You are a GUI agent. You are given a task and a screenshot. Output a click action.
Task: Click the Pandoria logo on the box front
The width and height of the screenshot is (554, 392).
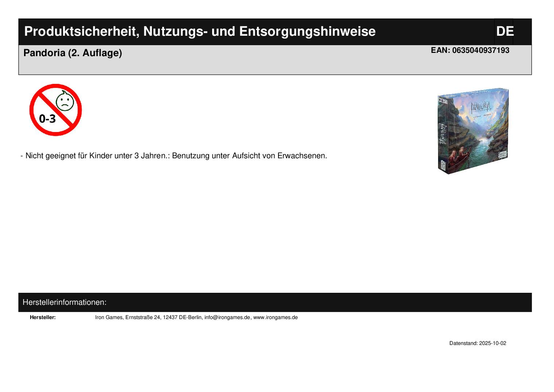(x=481, y=107)
